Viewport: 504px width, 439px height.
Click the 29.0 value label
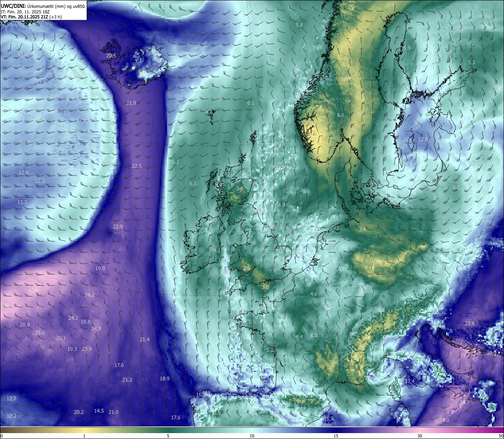click(x=445, y=420)
